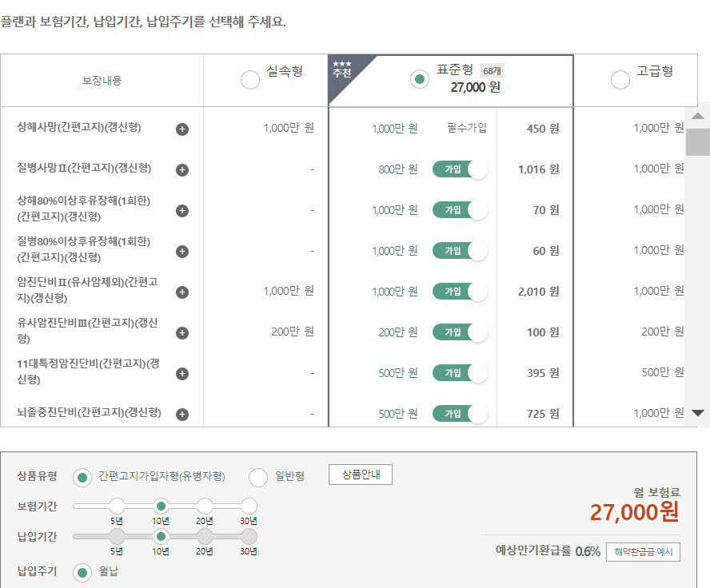The height and width of the screenshot is (588, 710).
Task: Toggle 가입 switch for 상해80%이상후유장해
Action: [x=460, y=210]
